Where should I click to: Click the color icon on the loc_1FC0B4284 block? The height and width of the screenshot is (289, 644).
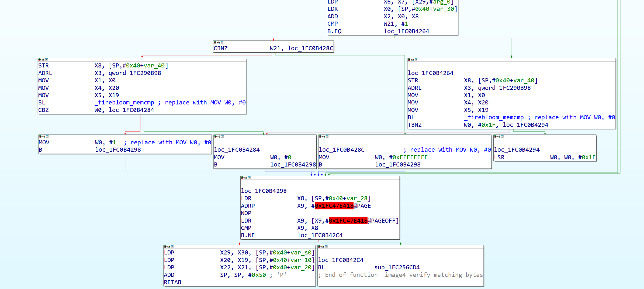click(215, 137)
